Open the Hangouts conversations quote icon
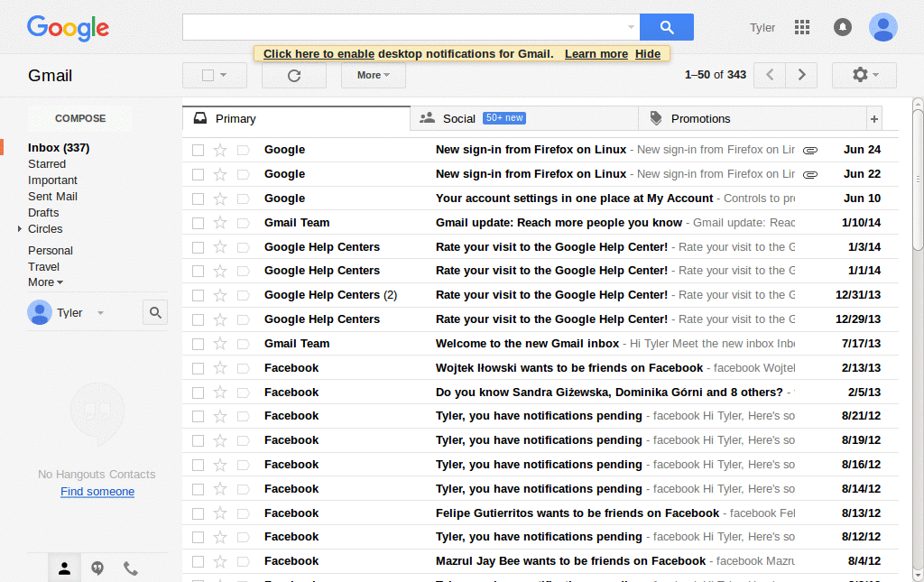This screenshot has width=924, height=582. 97,568
